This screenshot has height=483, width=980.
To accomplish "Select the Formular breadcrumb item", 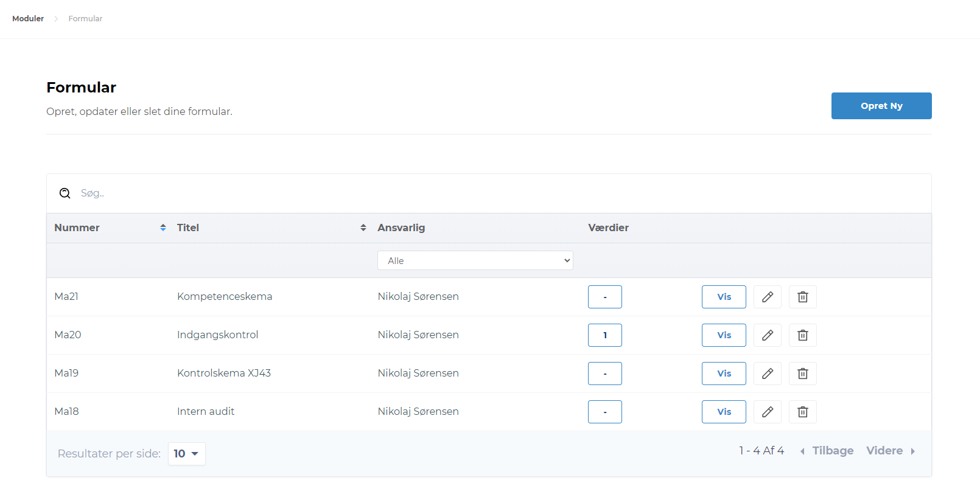I will (85, 19).
